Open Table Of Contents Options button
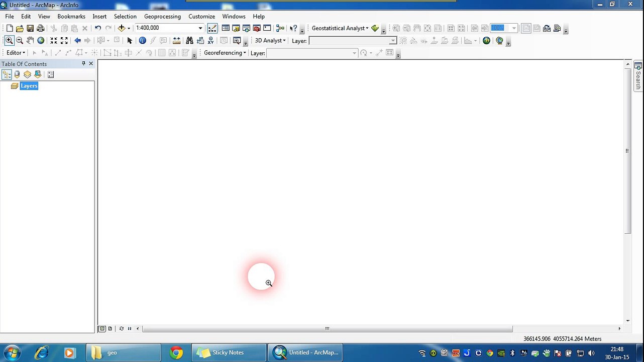644x362 pixels. [51, 74]
